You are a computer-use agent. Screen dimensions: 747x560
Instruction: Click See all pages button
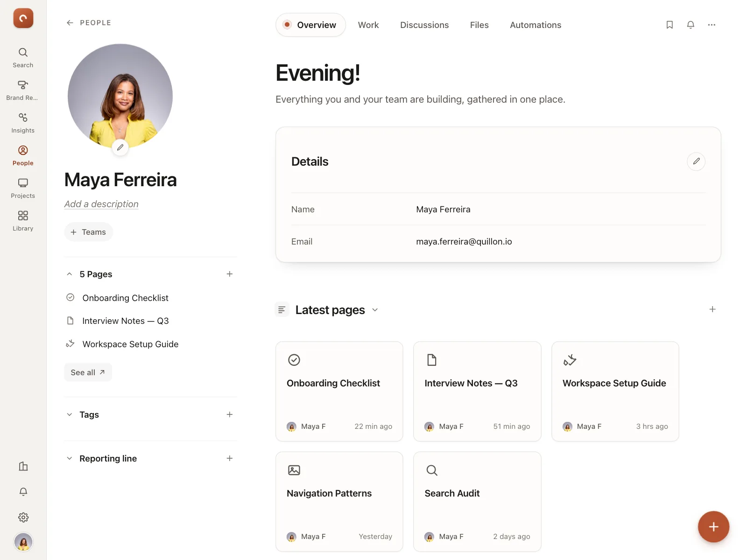[88, 372]
